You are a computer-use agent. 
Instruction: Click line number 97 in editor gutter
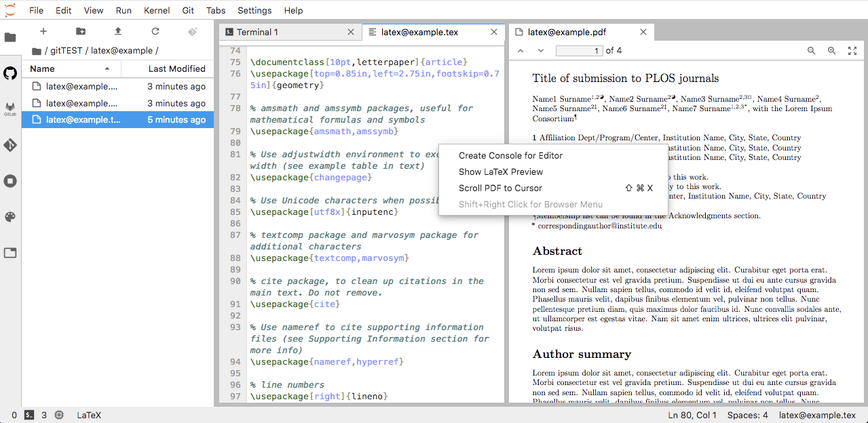[235, 397]
